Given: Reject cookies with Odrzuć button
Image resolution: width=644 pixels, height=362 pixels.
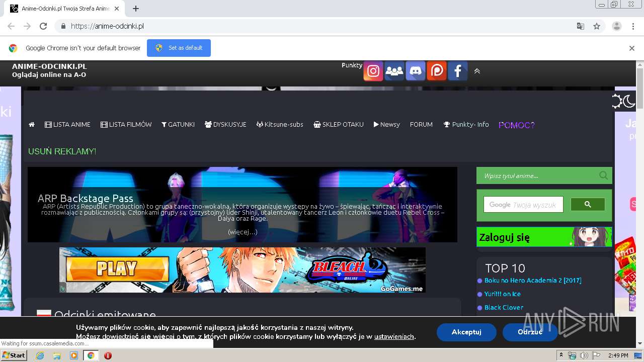Looking at the screenshot, I should click(530, 332).
